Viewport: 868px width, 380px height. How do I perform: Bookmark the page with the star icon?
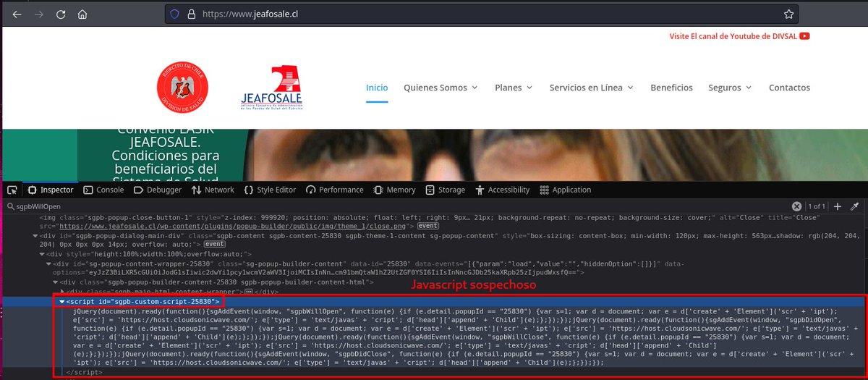pos(788,14)
